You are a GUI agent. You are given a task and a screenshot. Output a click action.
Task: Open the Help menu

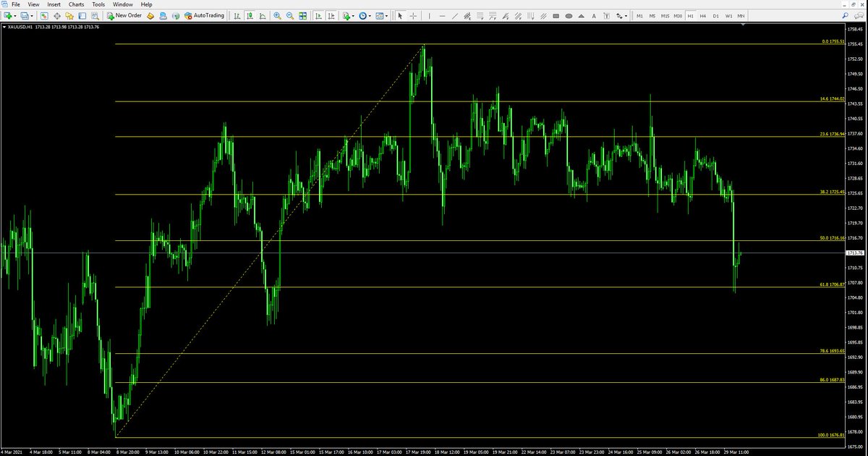click(147, 4)
